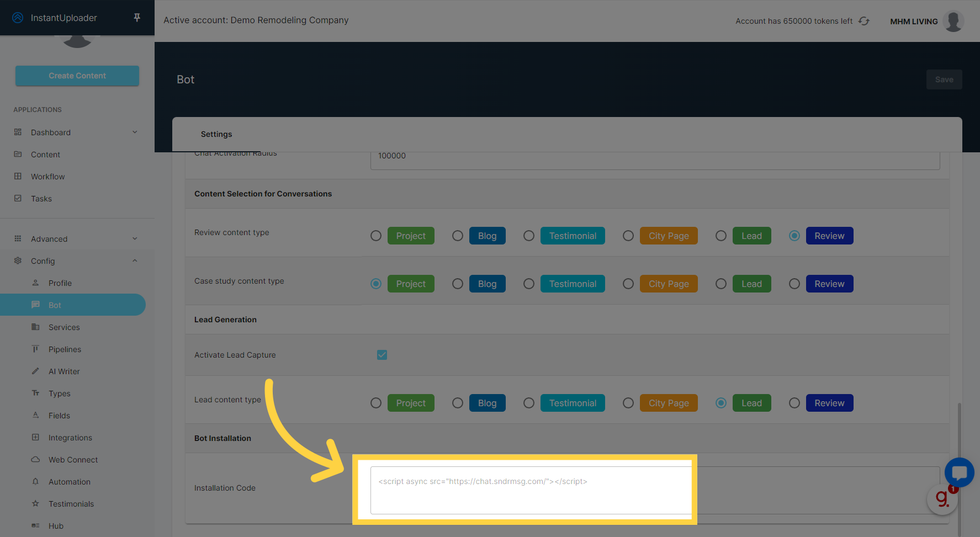Uncheck Activate Lead Capture checkbox
The height and width of the screenshot is (537, 980).
(382, 355)
